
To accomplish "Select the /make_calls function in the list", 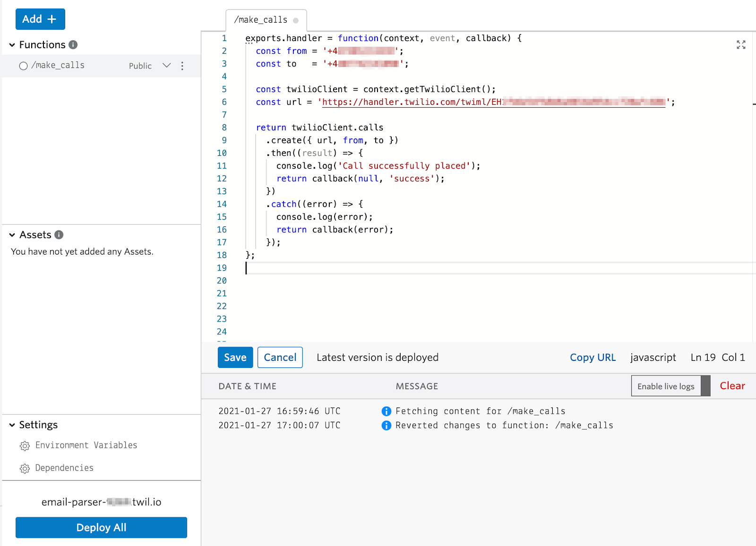I will click(x=102, y=66).
